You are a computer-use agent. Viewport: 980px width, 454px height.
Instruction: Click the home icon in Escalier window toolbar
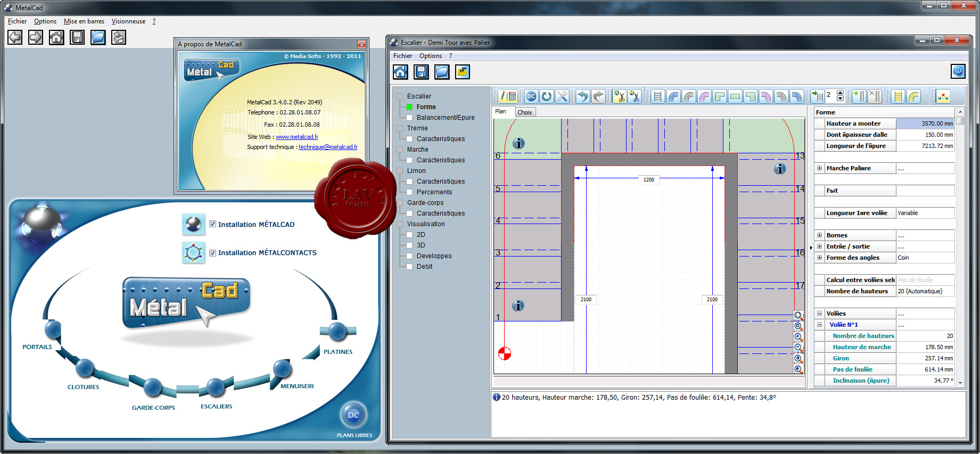(400, 72)
